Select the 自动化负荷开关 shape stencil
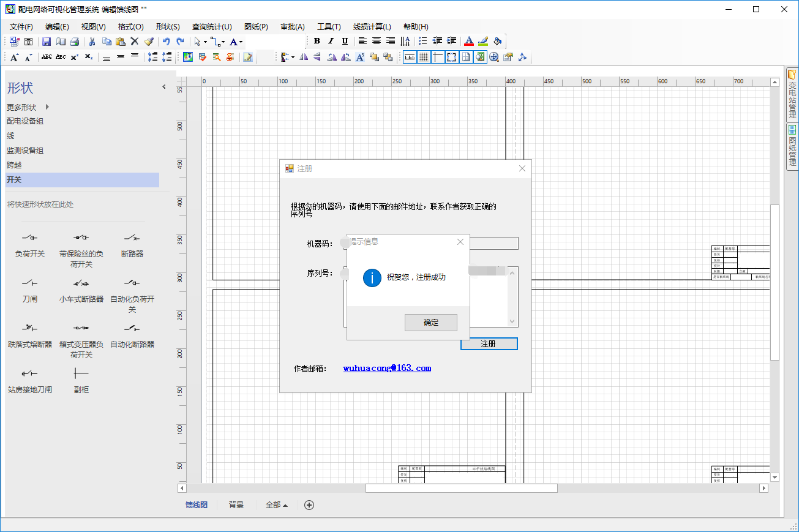799x532 pixels. pos(132,295)
